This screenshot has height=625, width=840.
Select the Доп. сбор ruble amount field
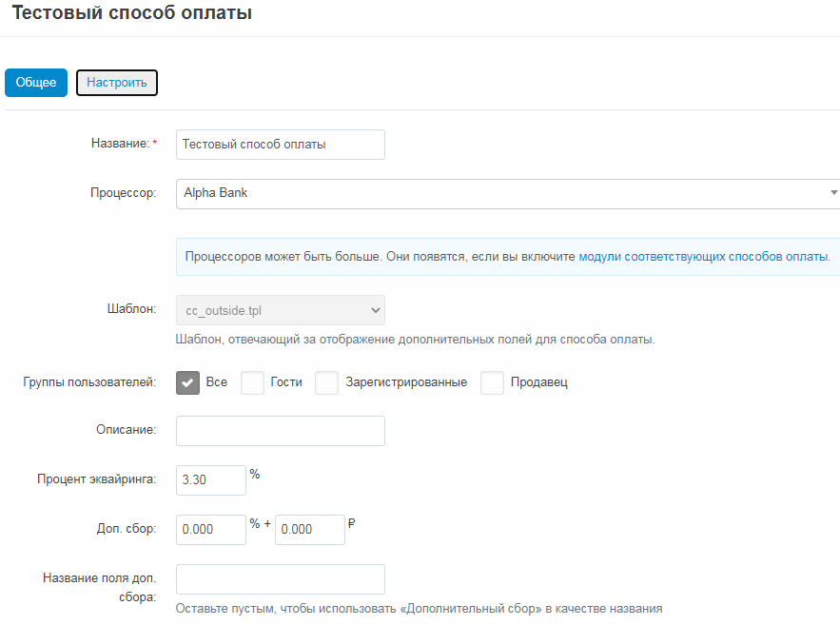309,530
